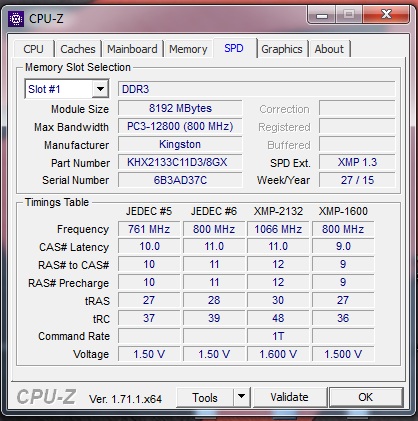Open the Graphics tab
Image resolution: width=418 pixels, height=421 pixels.
point(282,49)
